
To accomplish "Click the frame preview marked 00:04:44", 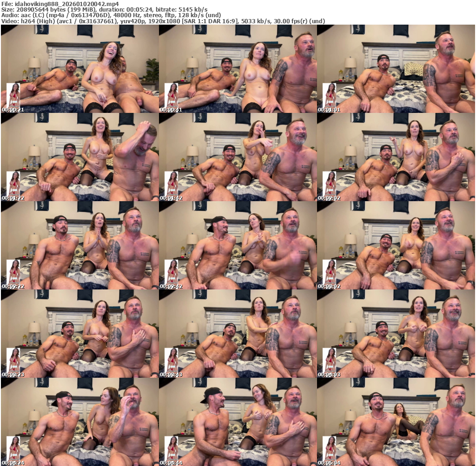I will 238,422.
